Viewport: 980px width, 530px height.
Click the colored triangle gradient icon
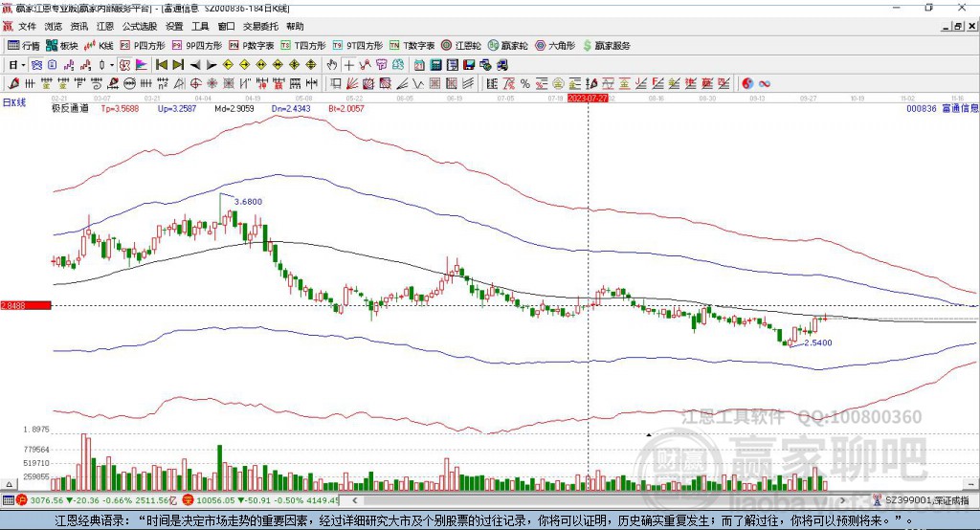pyautogui.click(x=143, y=65)
